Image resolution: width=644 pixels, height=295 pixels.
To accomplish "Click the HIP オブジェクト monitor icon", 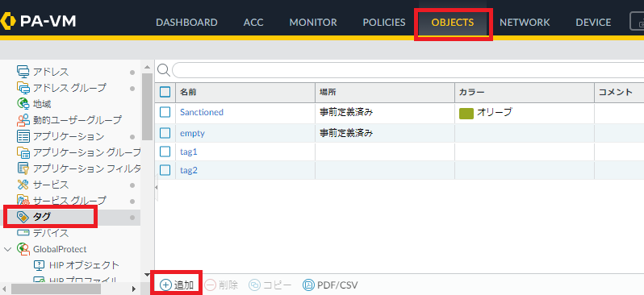I will 39,265.
